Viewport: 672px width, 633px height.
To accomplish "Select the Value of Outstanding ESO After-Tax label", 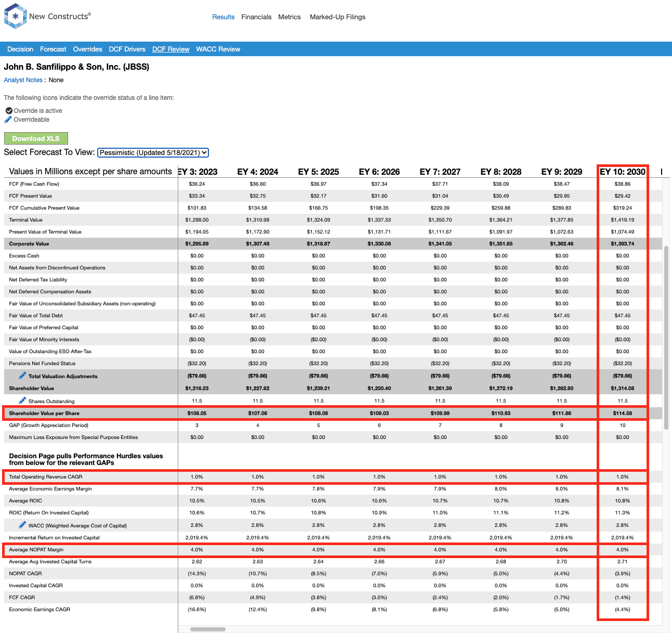I will click(50, 352).
